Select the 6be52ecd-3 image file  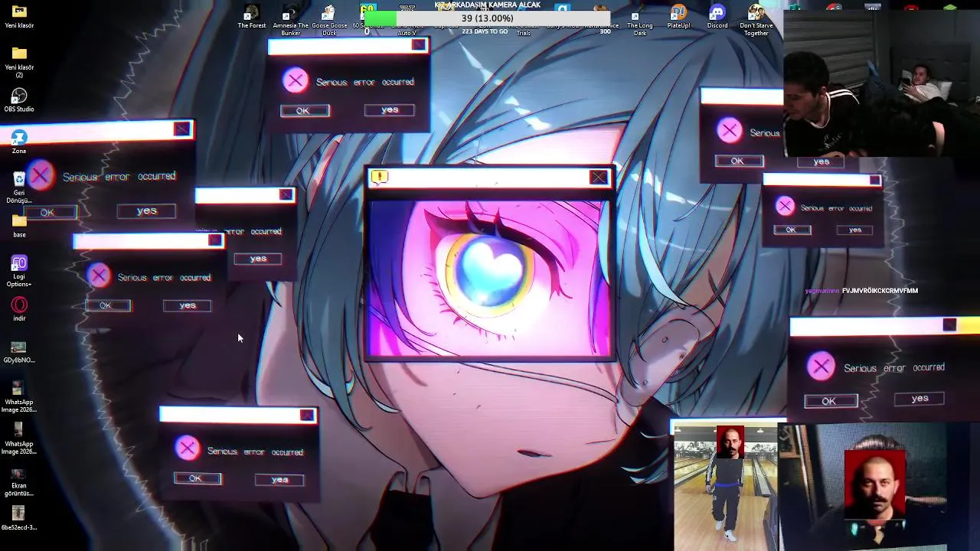(18, 517)
